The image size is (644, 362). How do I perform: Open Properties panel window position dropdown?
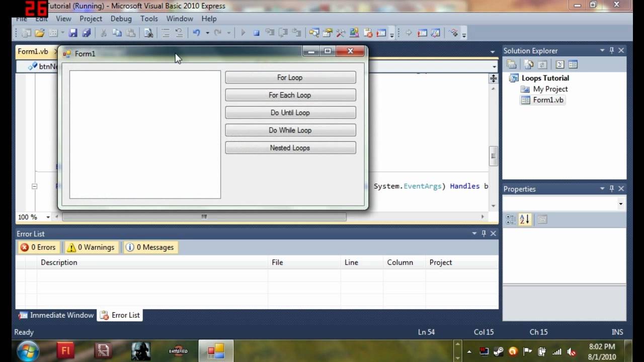point(602,189)
